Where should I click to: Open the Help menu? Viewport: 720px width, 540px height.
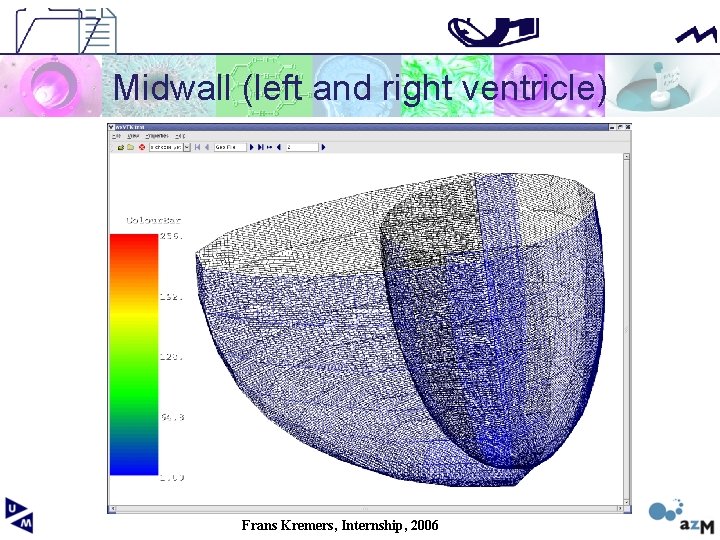pos(180,136)
